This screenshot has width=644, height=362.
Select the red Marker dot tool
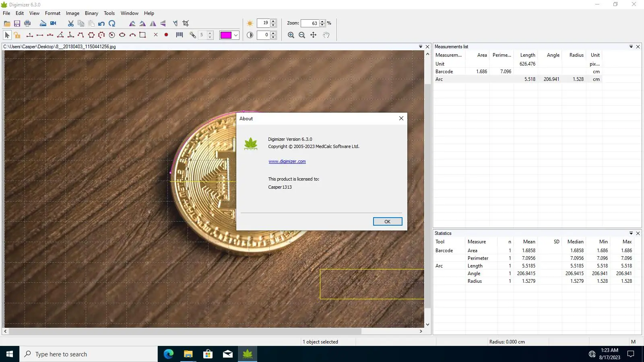(x=166, y=35)
